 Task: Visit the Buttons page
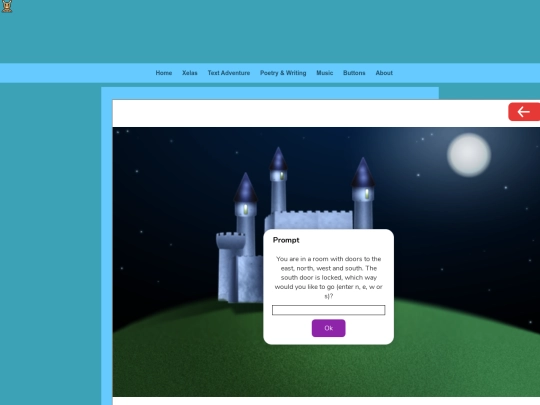tap(354, 73)
